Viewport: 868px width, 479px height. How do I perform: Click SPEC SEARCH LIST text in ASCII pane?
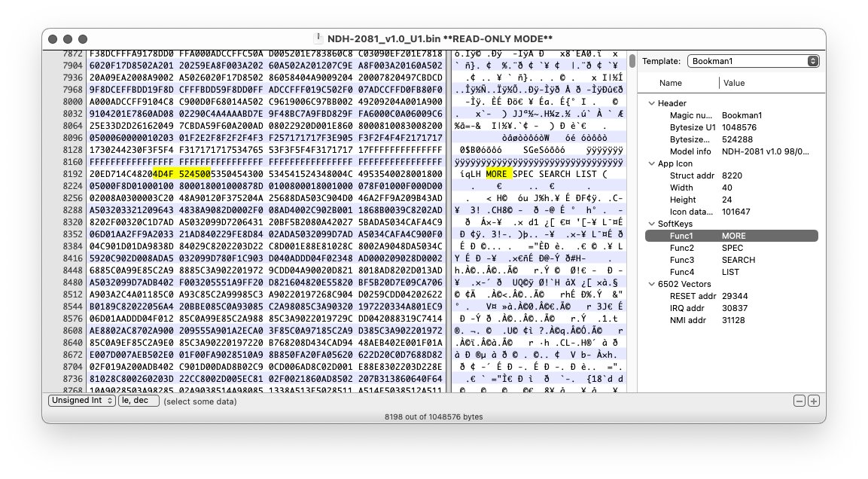(555, 174)
